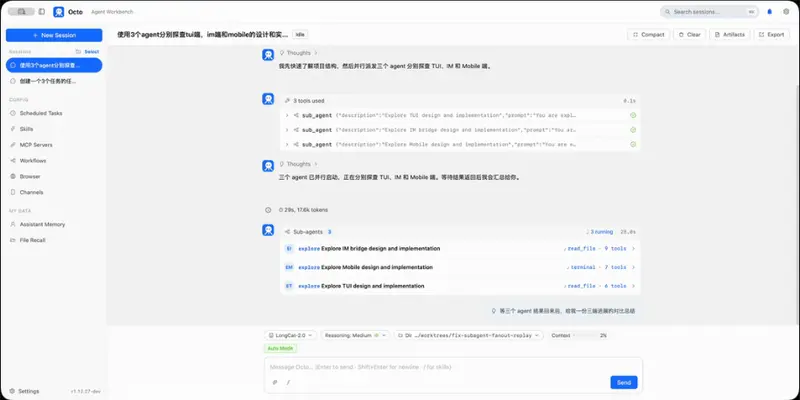Viewport: 800px width, 400px height.
Task: Open Workflows page
Action: 54,161
